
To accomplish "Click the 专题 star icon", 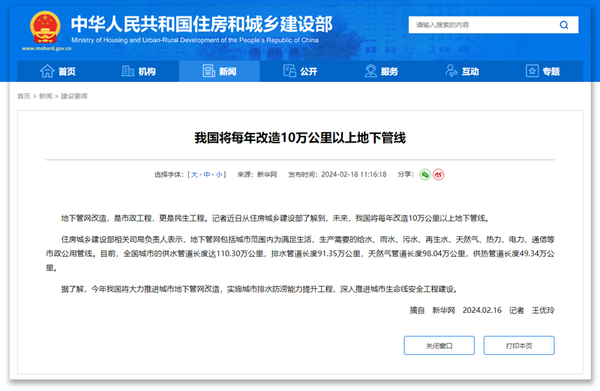I will [x=532, y=71].
